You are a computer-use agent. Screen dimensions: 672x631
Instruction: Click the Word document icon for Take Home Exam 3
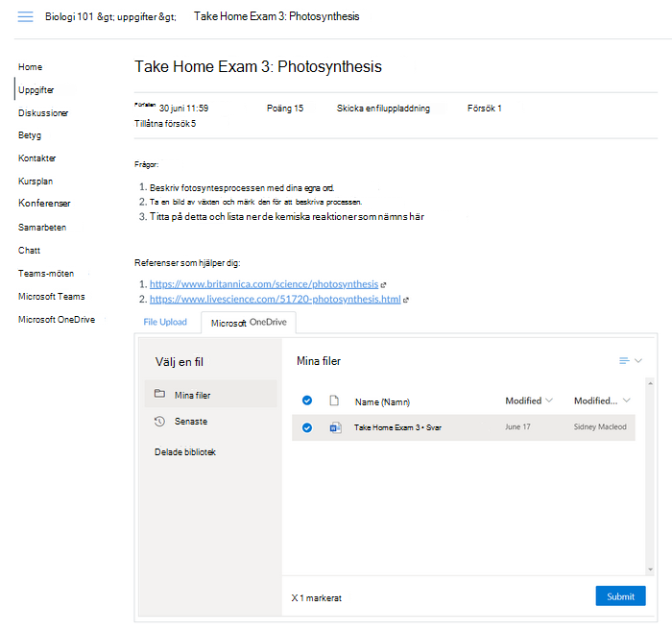(x=336, y=427)
